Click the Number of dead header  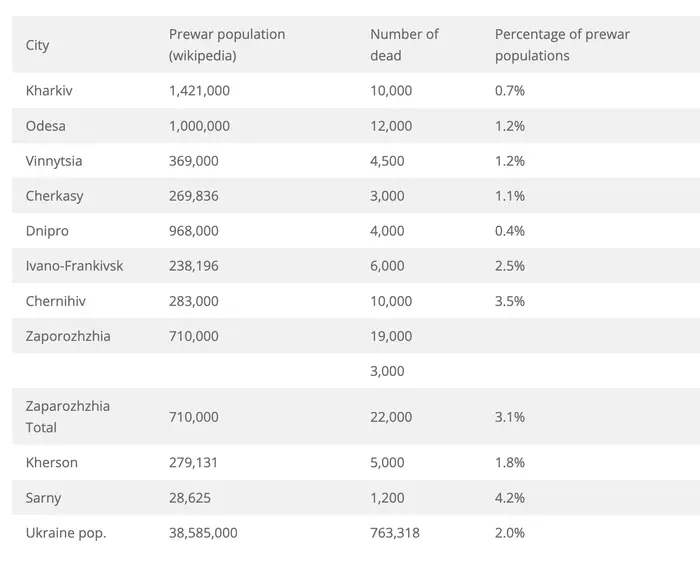(404, 45)
